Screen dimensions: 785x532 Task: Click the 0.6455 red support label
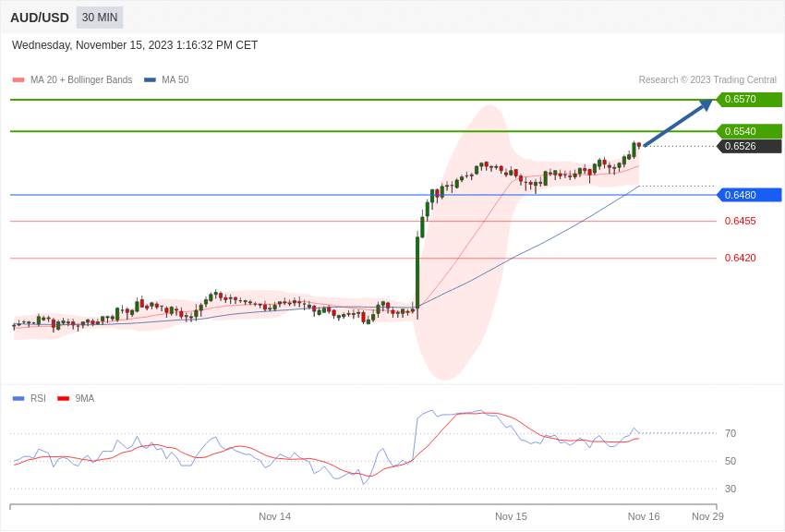click(741, 221)
